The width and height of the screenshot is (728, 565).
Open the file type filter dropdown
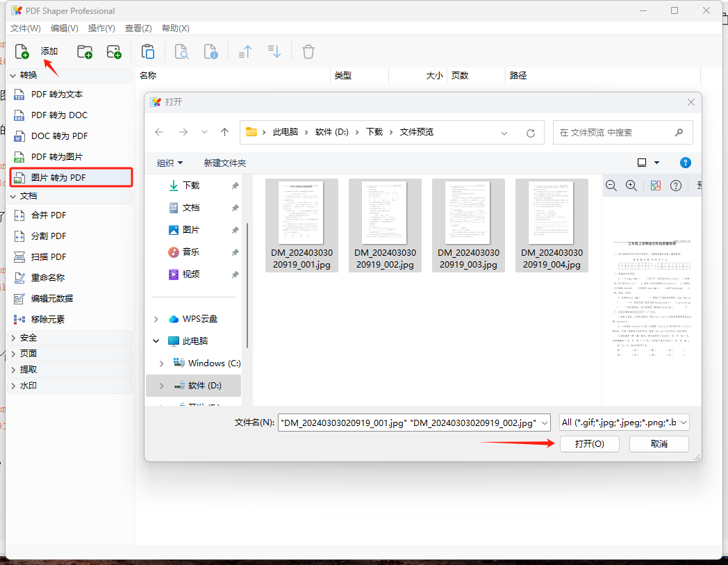click(x=624, y=423)
